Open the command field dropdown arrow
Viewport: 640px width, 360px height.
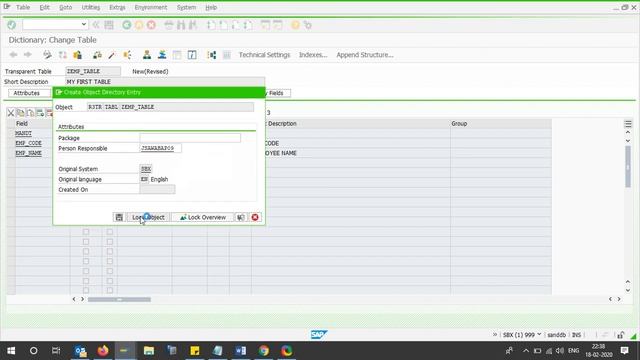pos(83,24)
